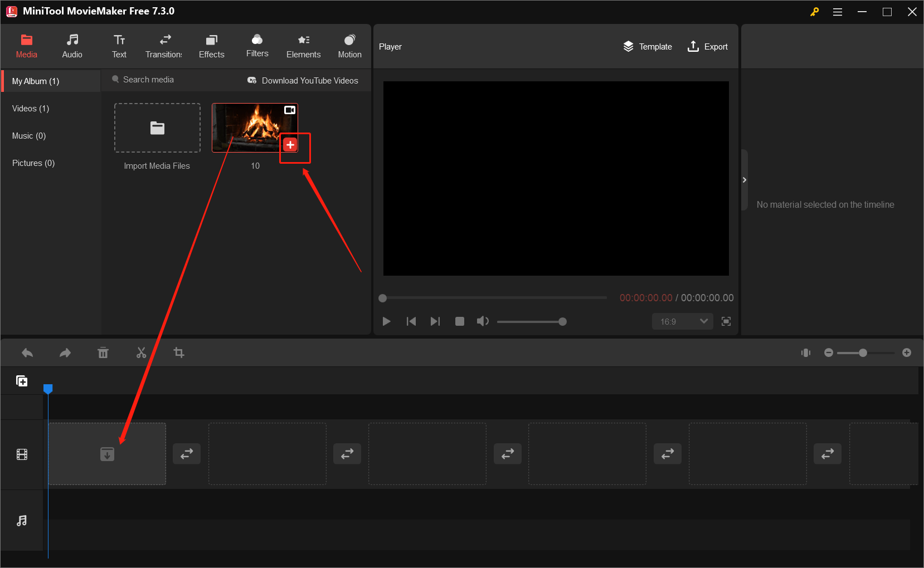Click the "10" clip name label

coord(255,166)
